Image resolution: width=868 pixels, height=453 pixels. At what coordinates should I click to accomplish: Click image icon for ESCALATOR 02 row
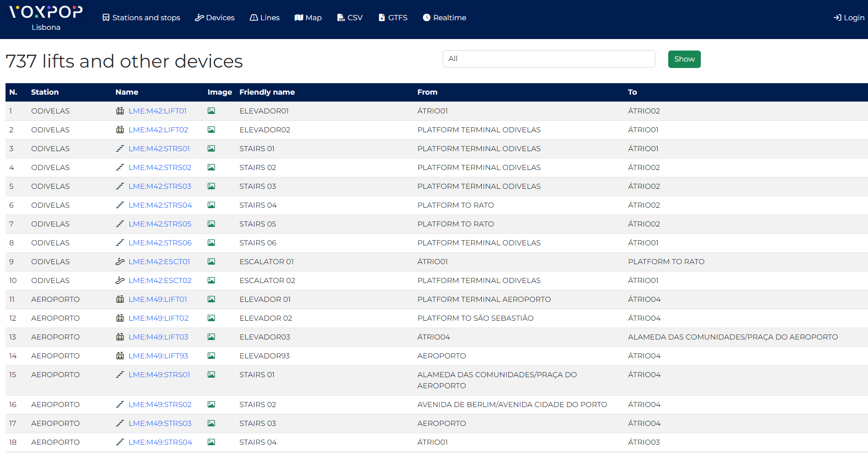click(x=211, y=280)
